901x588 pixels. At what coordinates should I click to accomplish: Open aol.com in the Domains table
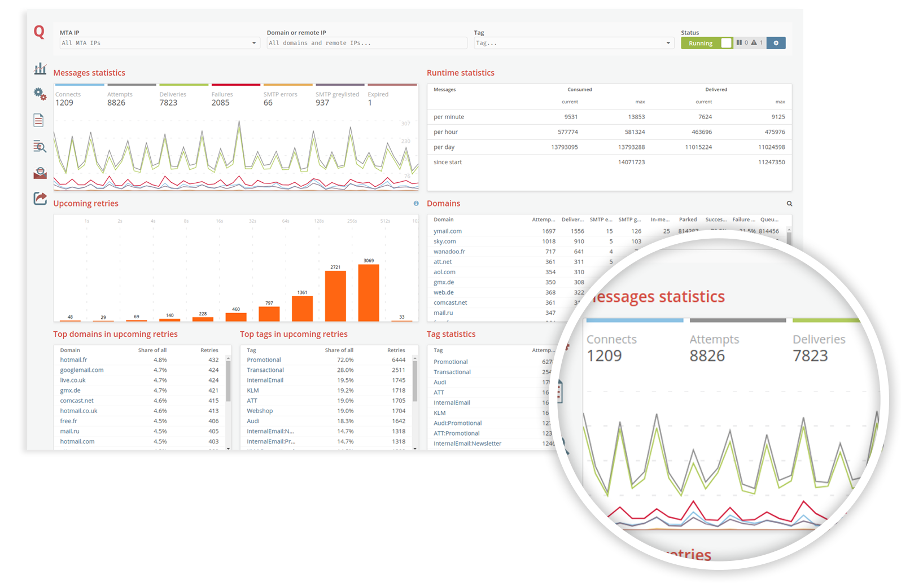[x=444, y=272]
